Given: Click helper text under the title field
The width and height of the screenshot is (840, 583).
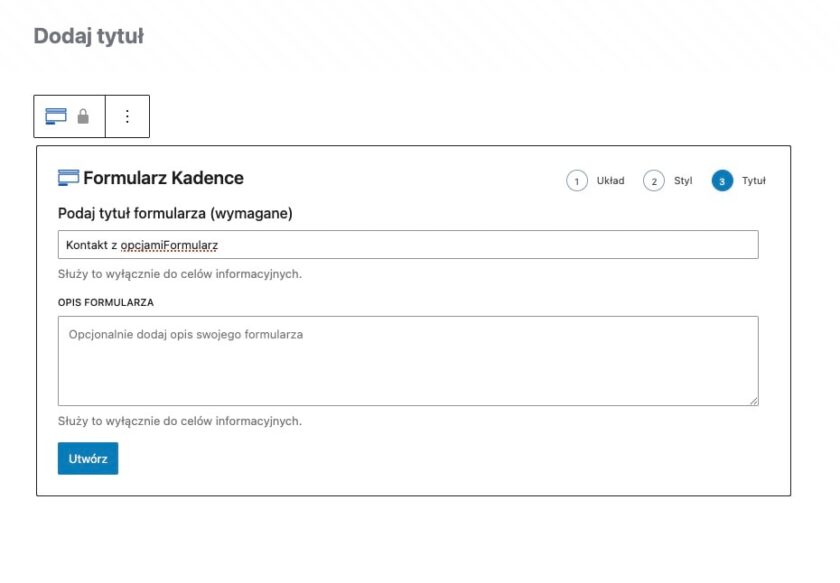Looking at the screenshot, I should pos(180,274).
